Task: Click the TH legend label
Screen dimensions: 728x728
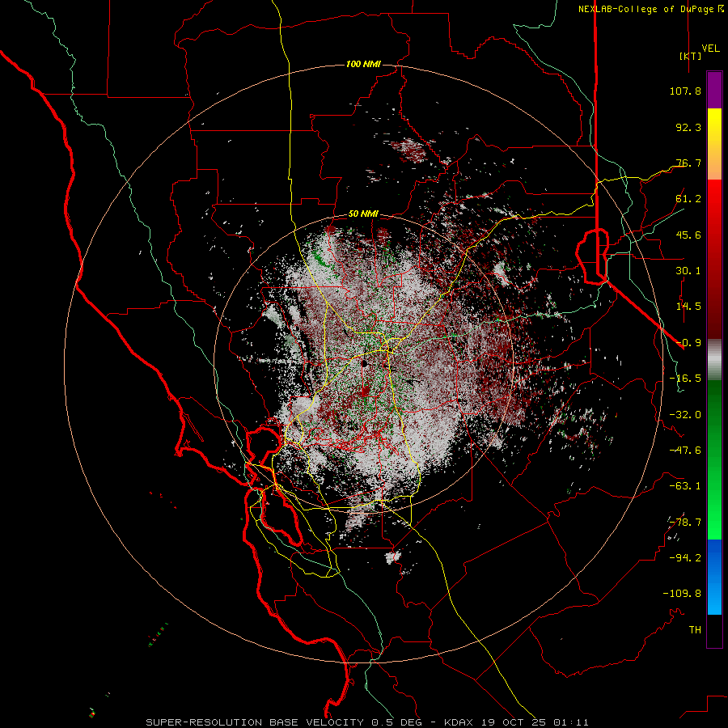Action: tap(695, 630)
